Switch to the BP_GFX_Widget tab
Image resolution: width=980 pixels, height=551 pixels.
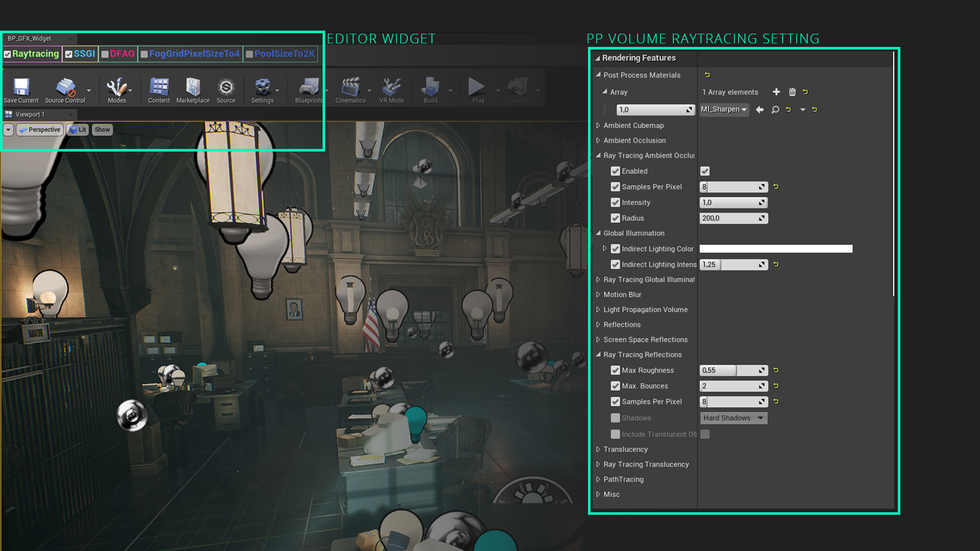tap(31, 38)
